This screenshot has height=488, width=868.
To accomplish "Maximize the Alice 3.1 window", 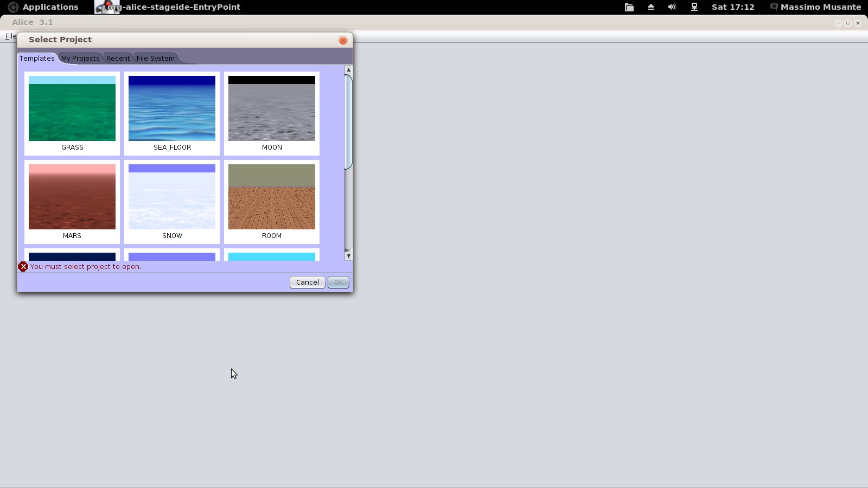I will click(x=848, y=23).
